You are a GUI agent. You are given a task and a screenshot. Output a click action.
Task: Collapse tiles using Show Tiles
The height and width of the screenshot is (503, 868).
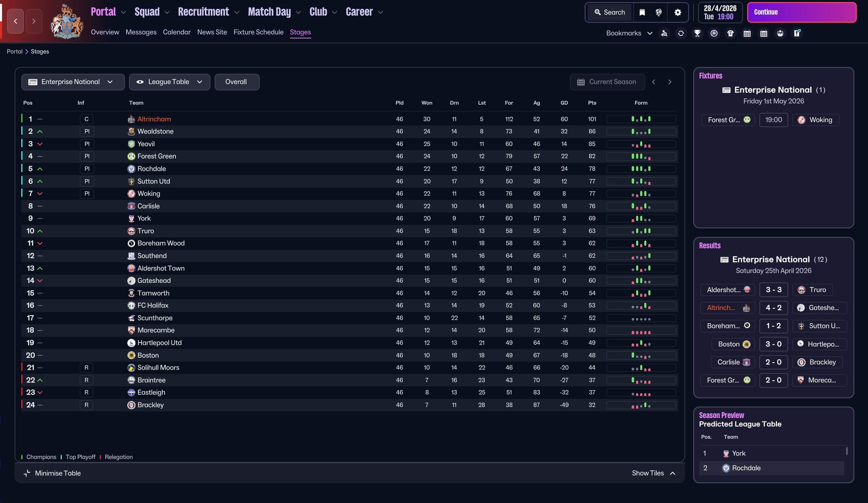click(x=653, y=473)
